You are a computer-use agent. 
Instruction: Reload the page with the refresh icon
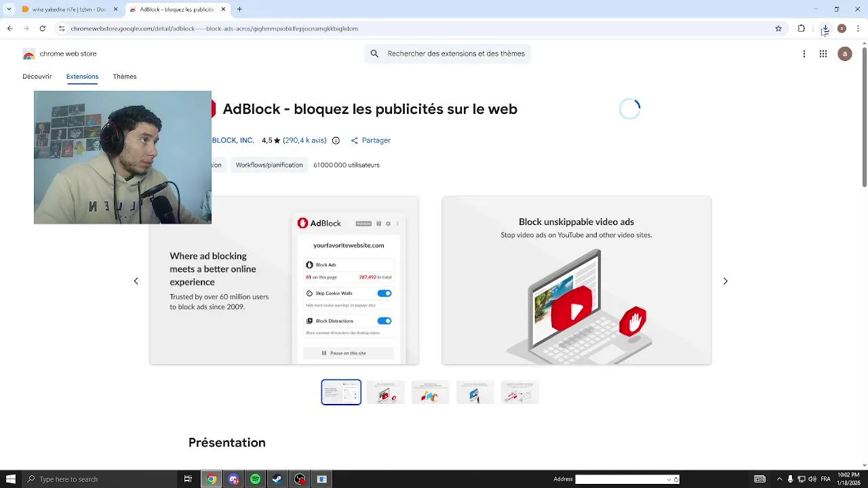42,28
